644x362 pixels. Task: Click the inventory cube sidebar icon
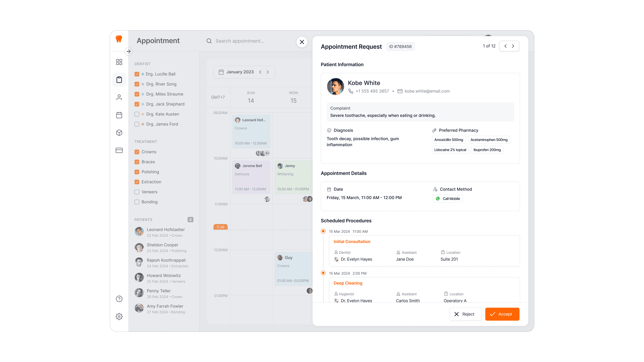click(119, 133)
